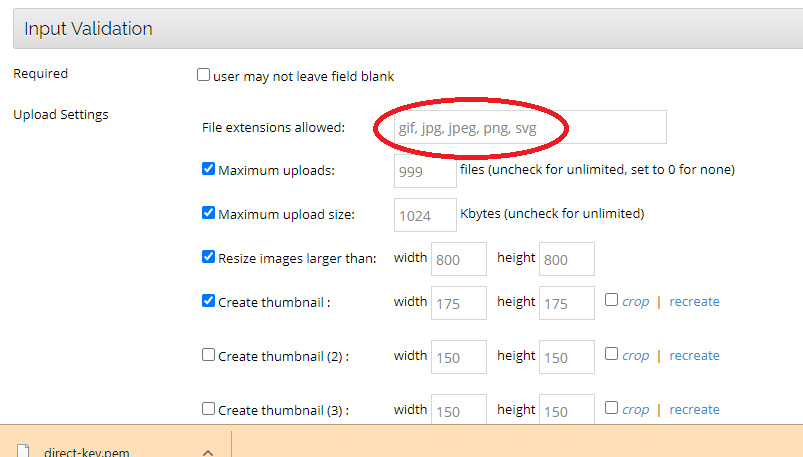Select the first thumbnail height field
The height and width of the screenshot is (457, 803).
(566, 303)
